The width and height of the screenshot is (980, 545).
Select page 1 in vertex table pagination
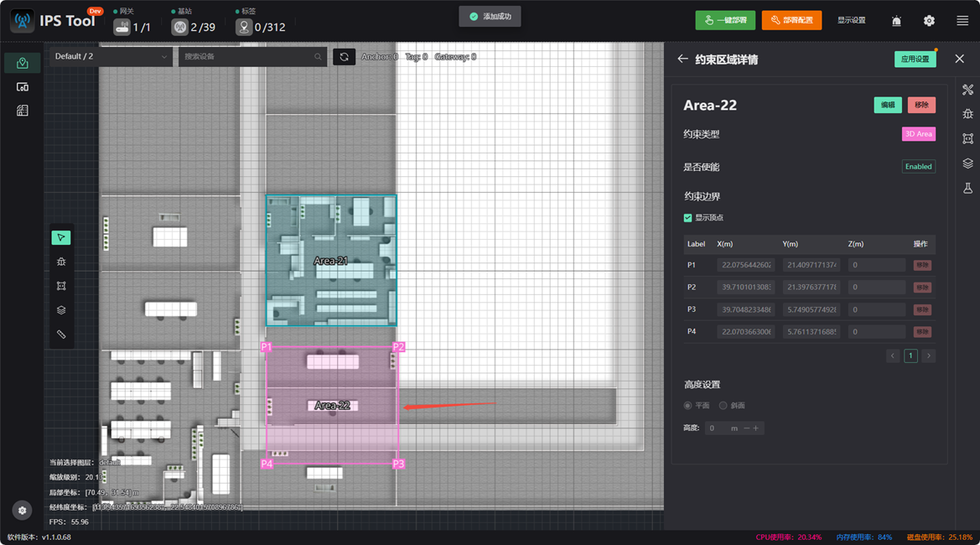coord(910,356)
